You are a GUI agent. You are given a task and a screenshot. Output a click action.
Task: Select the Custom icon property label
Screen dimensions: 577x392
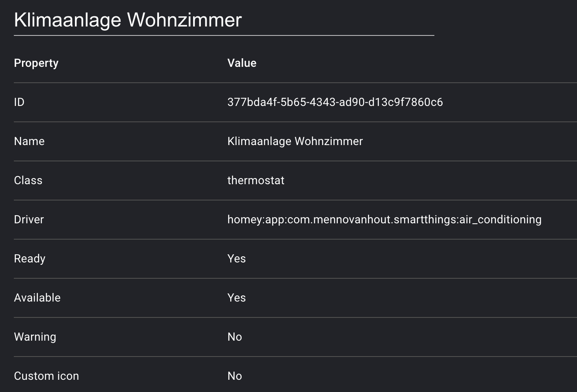(46, 376)
